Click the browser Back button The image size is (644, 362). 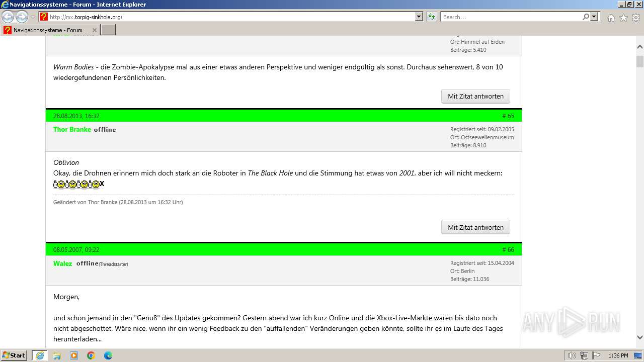pos(8,17)
